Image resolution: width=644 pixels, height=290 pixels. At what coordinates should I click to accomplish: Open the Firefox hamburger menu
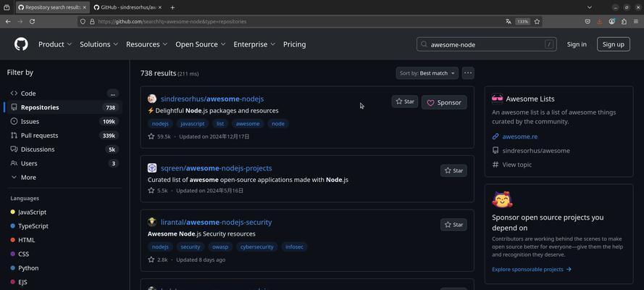click(636, 21)
